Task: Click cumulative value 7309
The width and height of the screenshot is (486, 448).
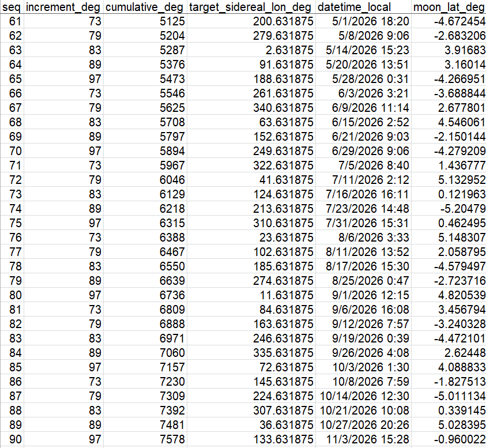Action: point(145,396)
